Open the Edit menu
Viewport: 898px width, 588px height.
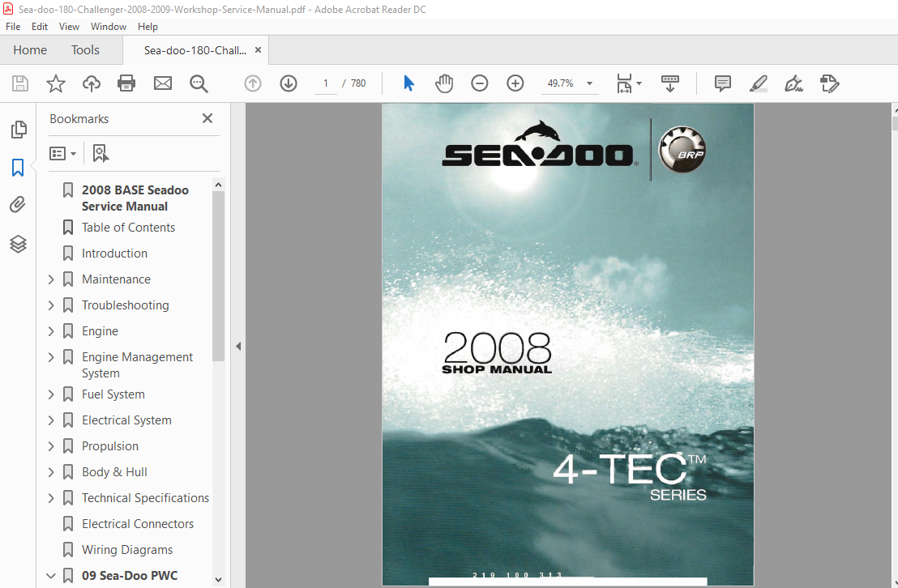click(x=40, y=27)
